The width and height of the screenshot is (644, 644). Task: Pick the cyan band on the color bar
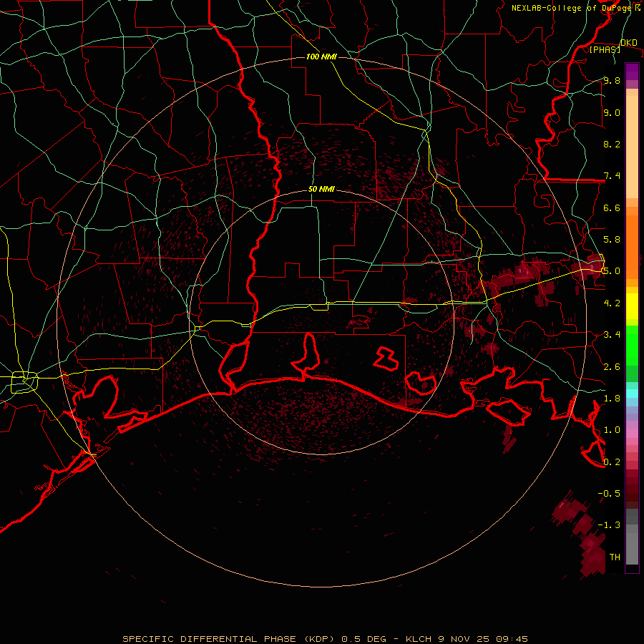(x=632, y=394)
